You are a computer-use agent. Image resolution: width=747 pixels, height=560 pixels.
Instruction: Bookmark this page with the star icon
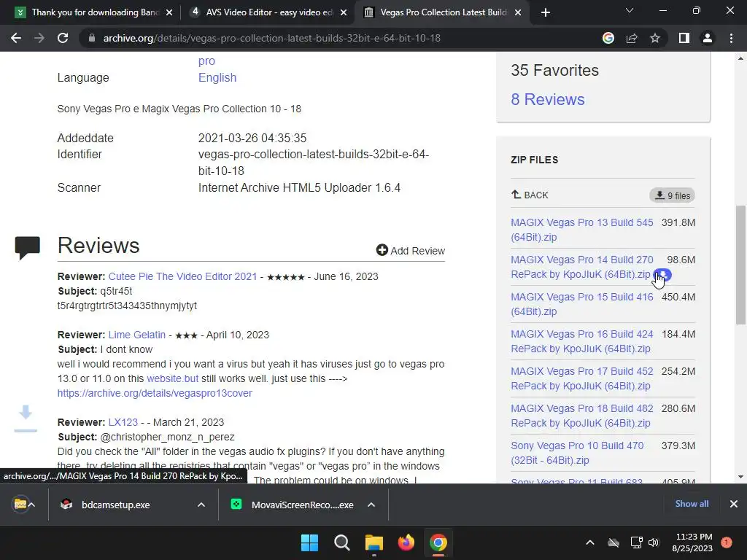[655, 38]
